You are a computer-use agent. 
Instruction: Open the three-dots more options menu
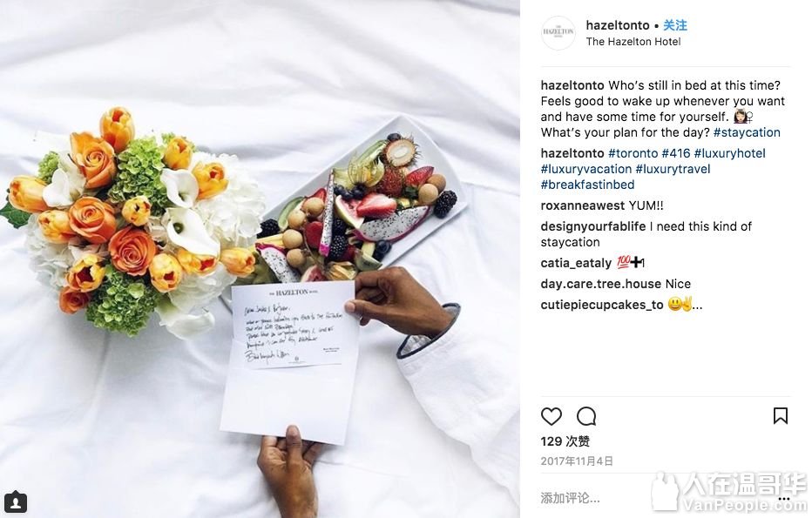point(784,499)
